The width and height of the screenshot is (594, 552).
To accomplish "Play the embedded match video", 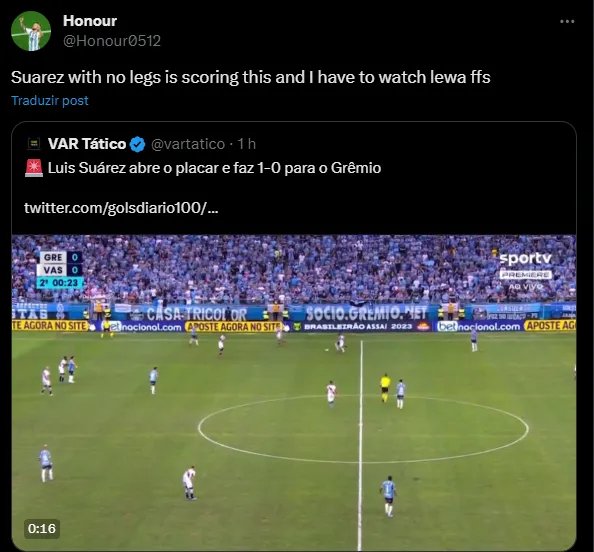I will click(x=294, y=392).
